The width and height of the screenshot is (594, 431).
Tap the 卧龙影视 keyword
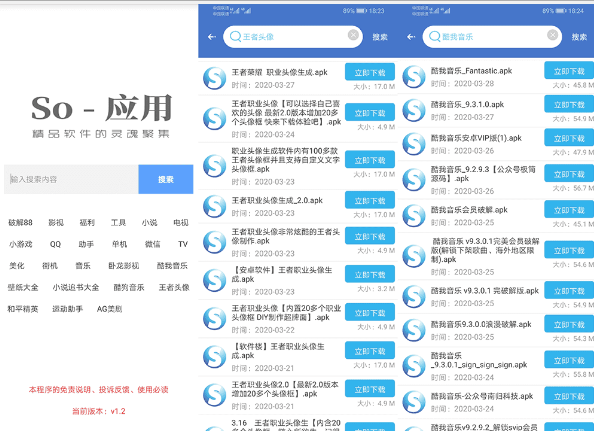point(123,265)
